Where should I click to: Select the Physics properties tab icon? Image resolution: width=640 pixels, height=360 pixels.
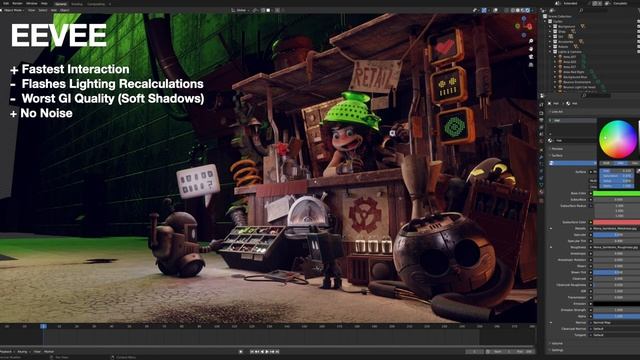[x=542, y=170]
